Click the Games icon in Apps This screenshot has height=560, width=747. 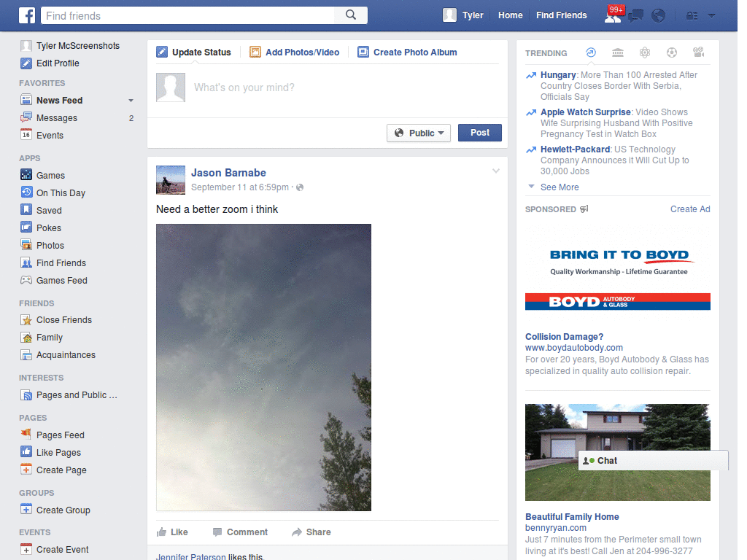click(26, 175)
